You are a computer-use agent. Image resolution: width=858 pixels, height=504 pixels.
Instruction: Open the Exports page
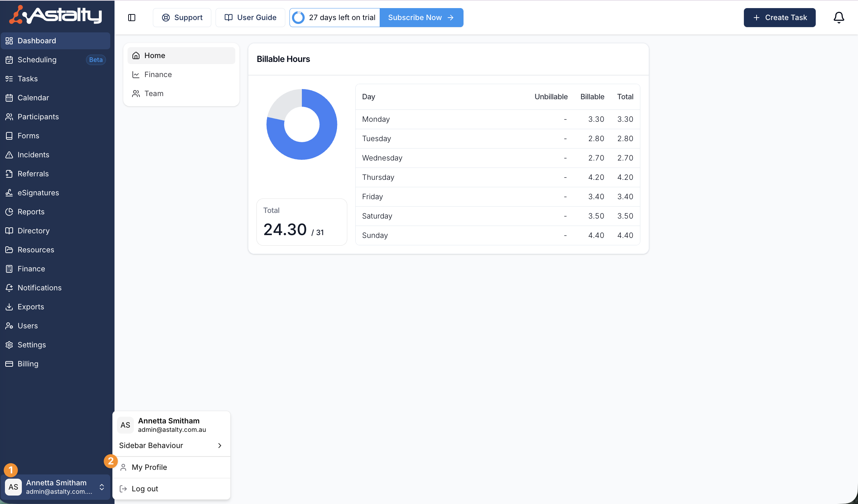(31, 307)
